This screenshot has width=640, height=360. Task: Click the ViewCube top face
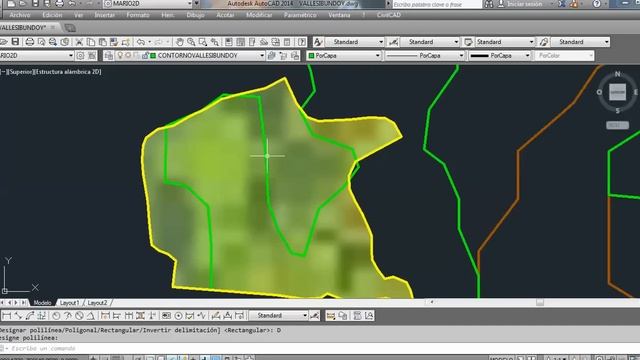point(617,92)
